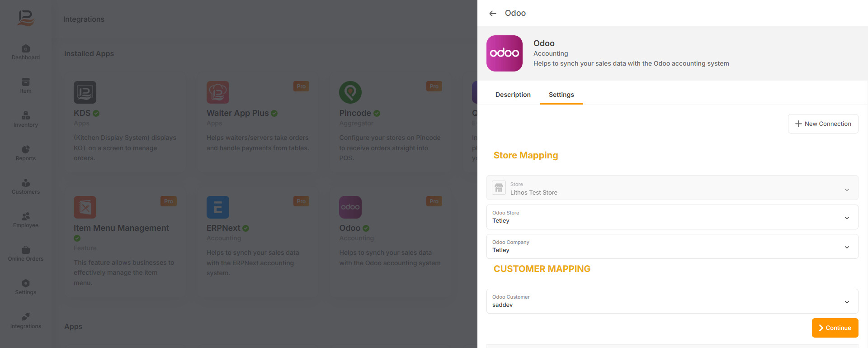Select the Customers sidebar icon
The height and width of the screenshot is (348, 868).
pos(26,186)
